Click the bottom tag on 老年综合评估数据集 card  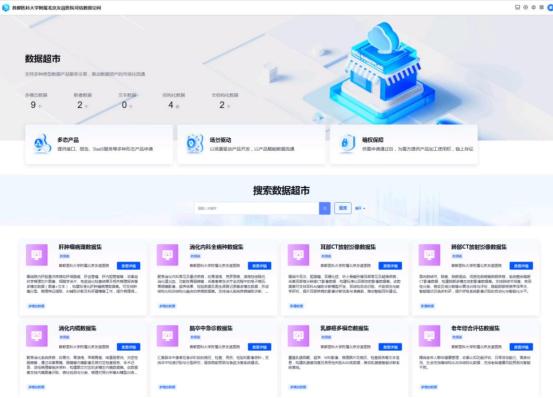pos(429,387)
